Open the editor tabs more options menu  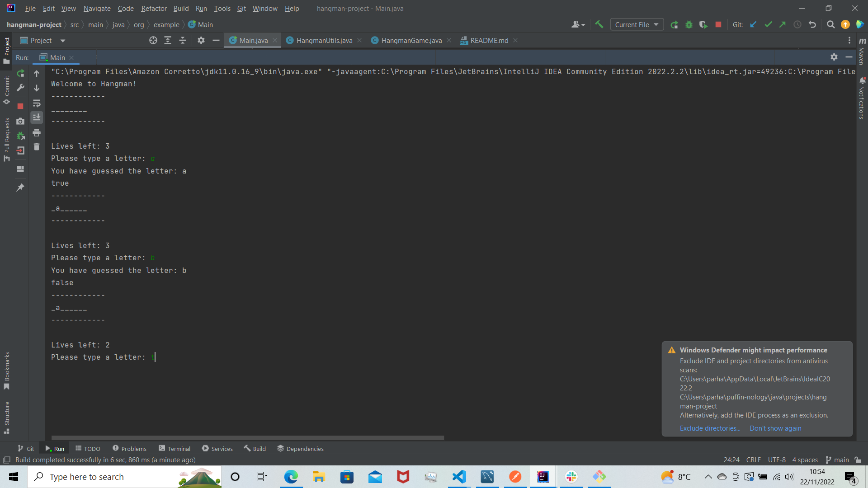pyautogui.click(x=849, y=41)
